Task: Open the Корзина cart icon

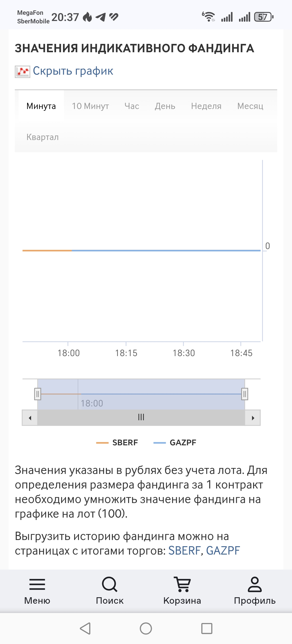Action: pos(182,585)
